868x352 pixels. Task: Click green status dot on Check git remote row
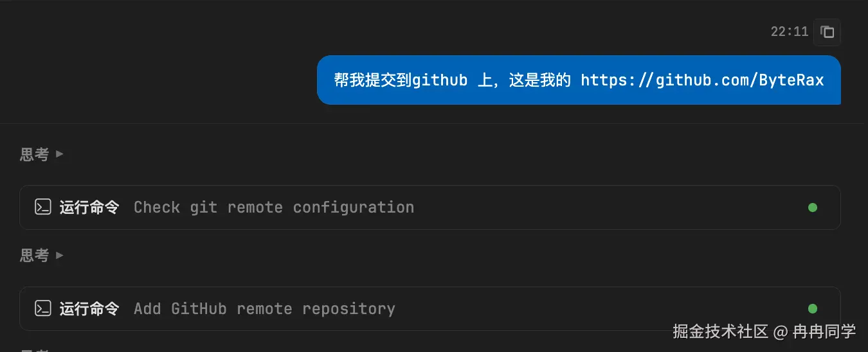[x=813, y=207]
